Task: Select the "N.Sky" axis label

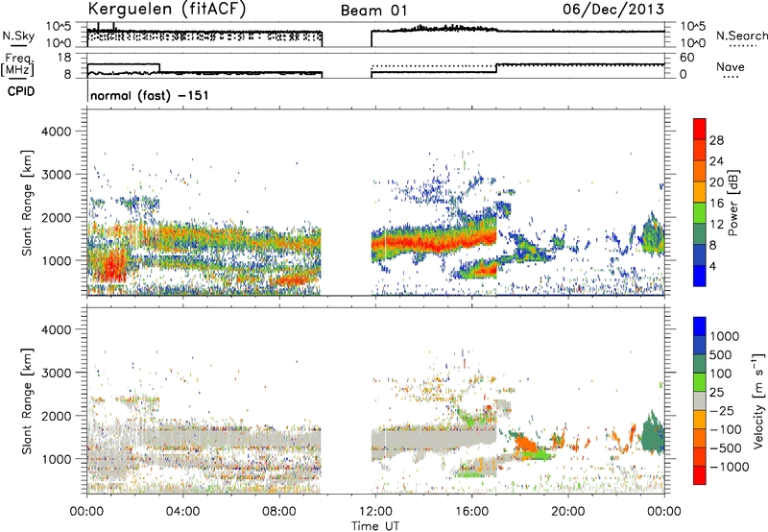Action: pos(18,36)
